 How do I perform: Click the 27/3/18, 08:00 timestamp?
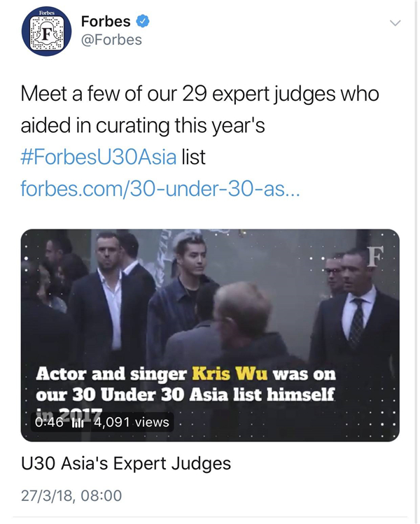pyautogui.click(x=71, y=496)
